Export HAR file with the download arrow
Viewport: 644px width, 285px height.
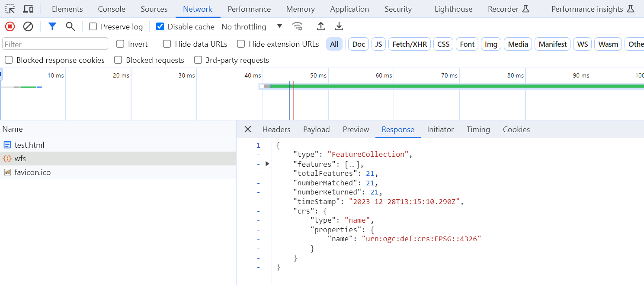339,26
